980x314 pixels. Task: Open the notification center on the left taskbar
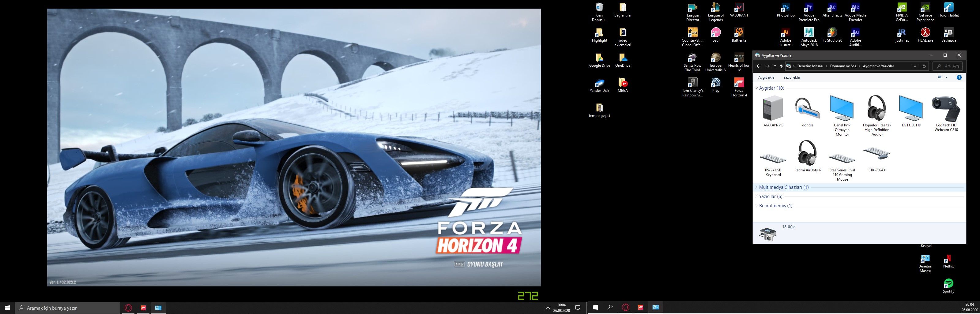point(578,308)
